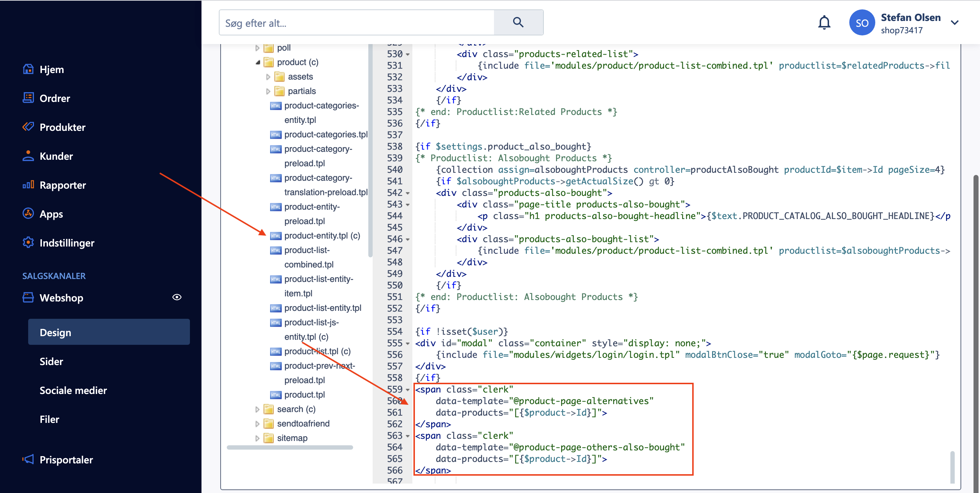Expand the search (c) folder

click(257, 409)
